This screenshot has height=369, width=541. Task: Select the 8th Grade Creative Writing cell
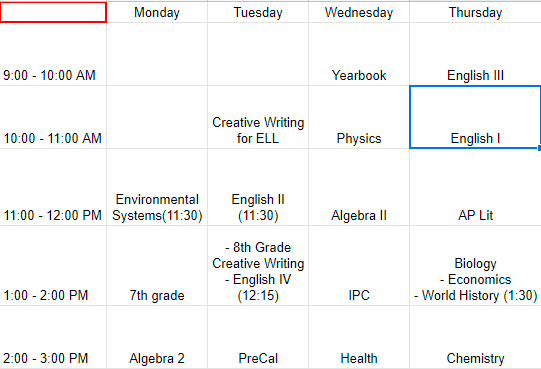coord(258,266)
